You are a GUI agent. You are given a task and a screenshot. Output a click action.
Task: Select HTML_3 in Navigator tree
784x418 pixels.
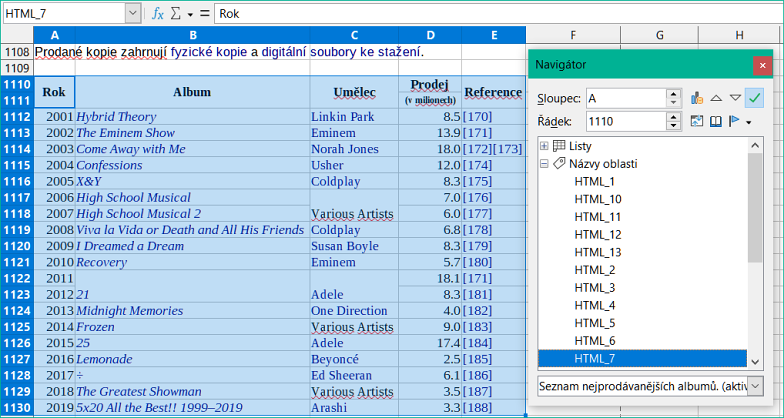click(x=594, y=288)
